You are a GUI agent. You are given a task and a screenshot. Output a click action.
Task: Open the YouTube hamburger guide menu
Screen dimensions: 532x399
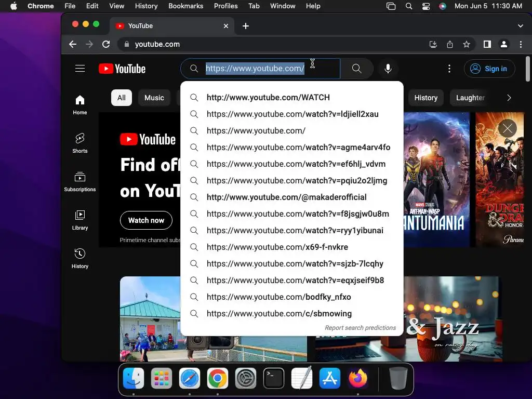(x=80, y=69)
